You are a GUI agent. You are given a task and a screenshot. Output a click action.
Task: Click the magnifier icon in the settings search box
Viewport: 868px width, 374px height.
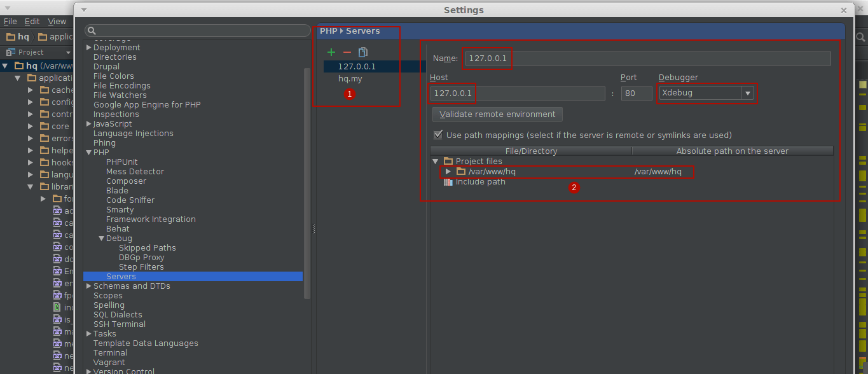91,31
